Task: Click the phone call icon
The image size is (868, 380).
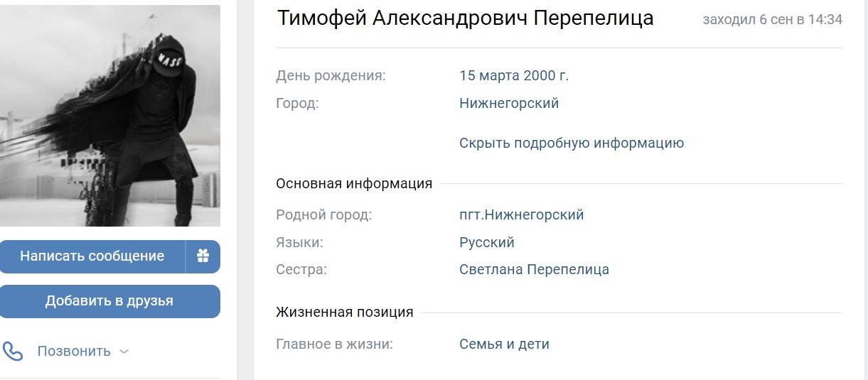Action: pos(13,351)
